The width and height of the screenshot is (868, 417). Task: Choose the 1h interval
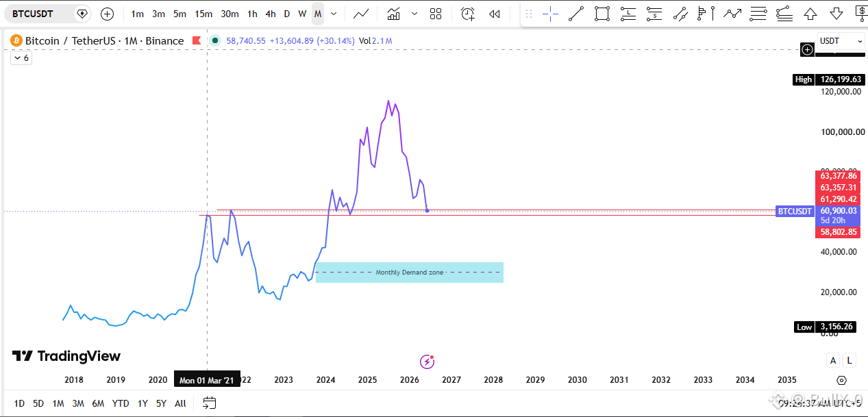coord(253,14)
